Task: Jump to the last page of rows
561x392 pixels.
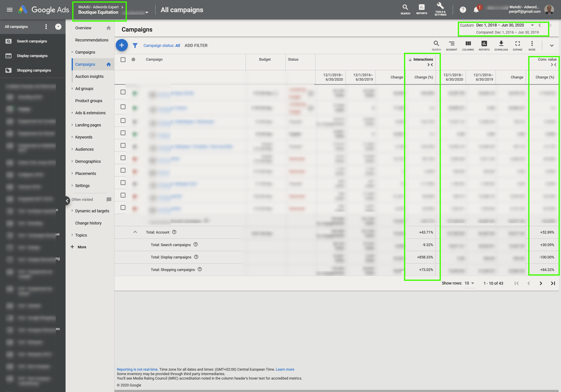Action: [553, 283]
